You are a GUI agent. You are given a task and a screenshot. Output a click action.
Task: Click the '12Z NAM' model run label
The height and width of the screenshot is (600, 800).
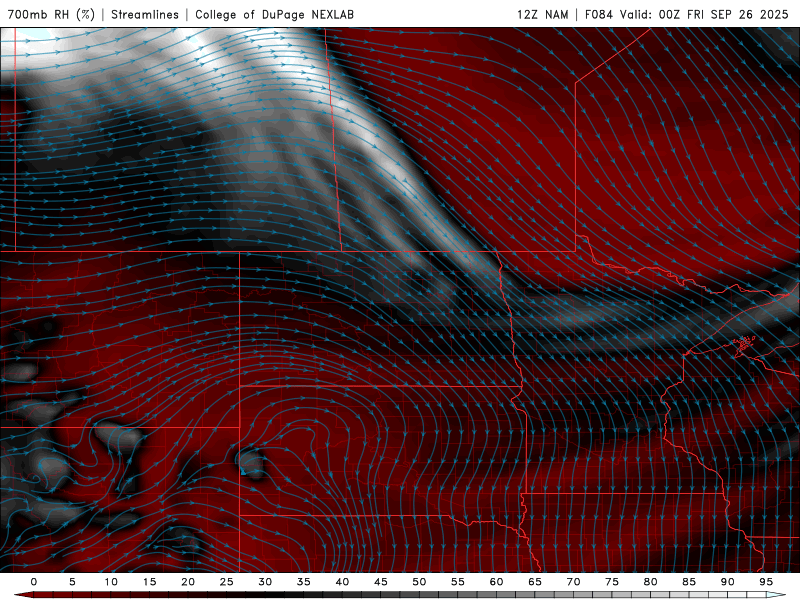543,14
